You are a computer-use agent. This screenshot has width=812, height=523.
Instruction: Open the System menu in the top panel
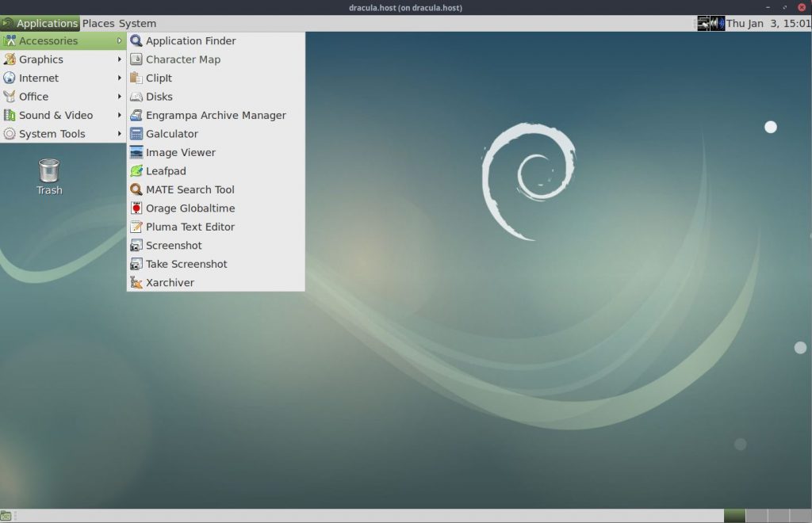pos(137,23)
